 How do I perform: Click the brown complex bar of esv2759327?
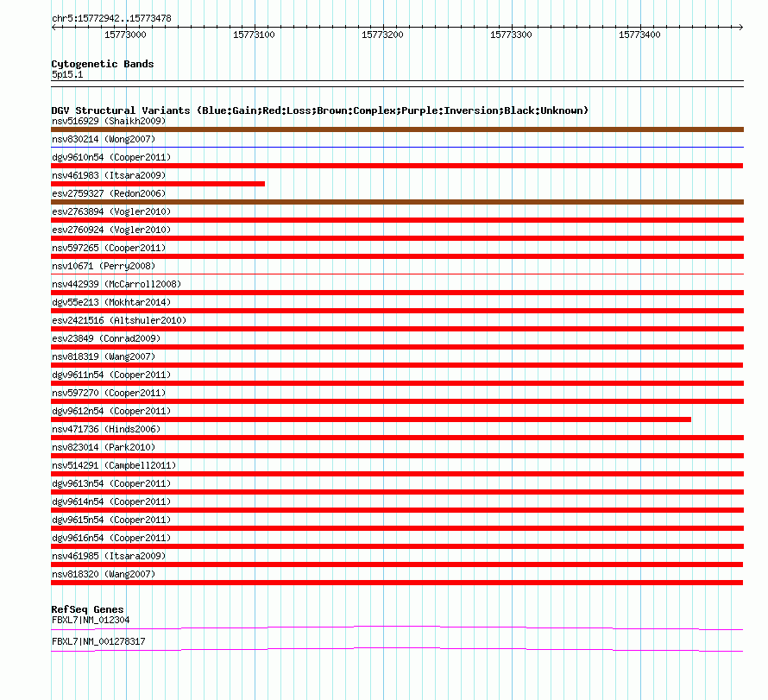[x=397, y=202]
